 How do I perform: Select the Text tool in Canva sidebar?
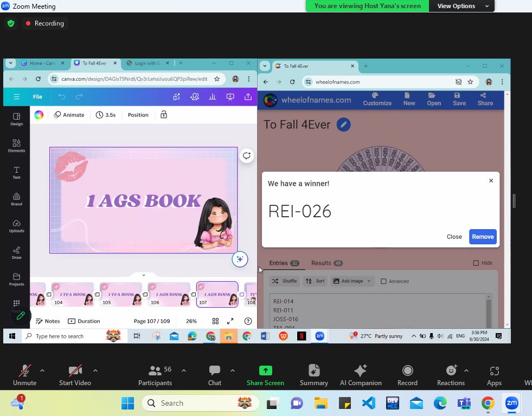coord(16,173)
